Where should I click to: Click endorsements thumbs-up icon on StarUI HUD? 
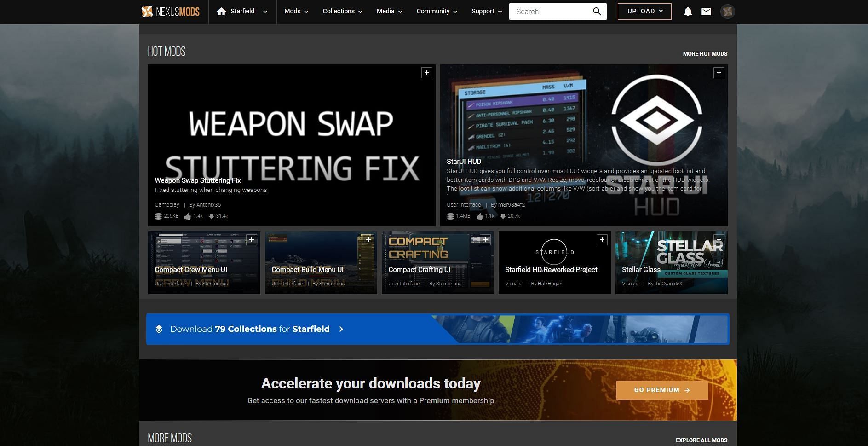480,216
